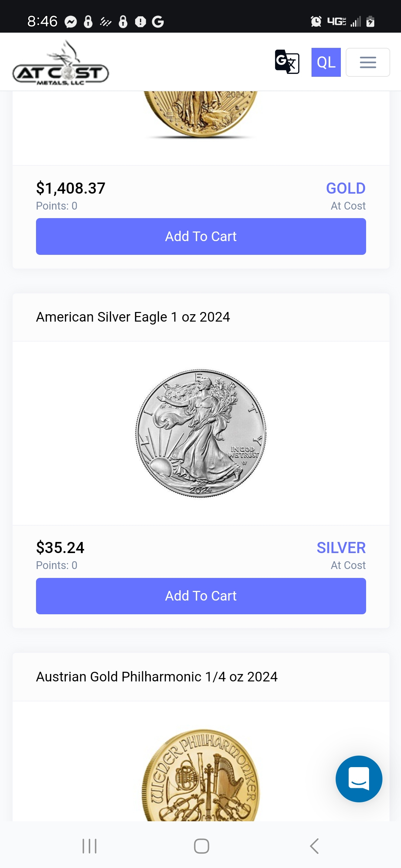Open Austrian Gold Philharmonic 1/4 oz title
The width and height of the screenshot is (401, 868).
tap(157, 677)
